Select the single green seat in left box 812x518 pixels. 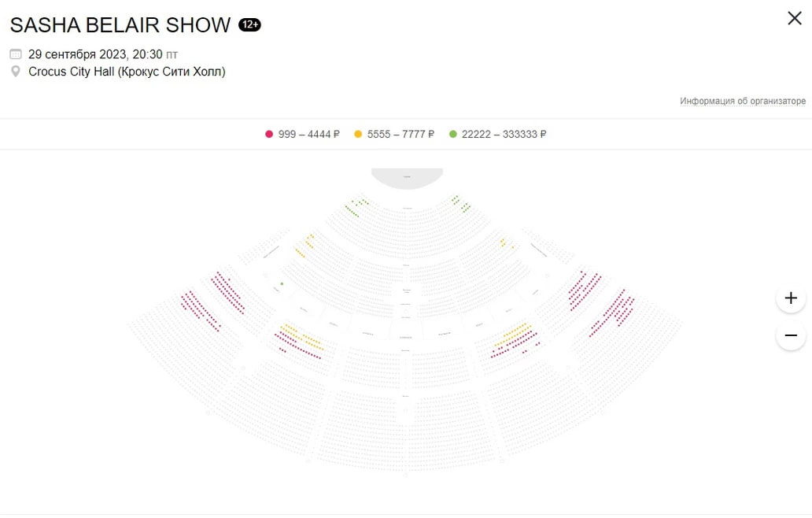282,284
